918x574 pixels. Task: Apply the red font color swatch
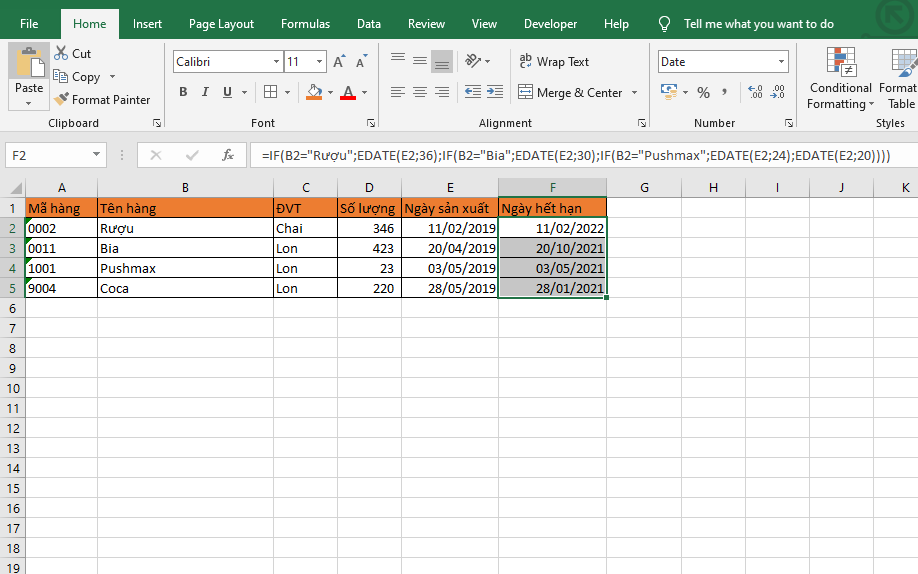coord(347,92)
